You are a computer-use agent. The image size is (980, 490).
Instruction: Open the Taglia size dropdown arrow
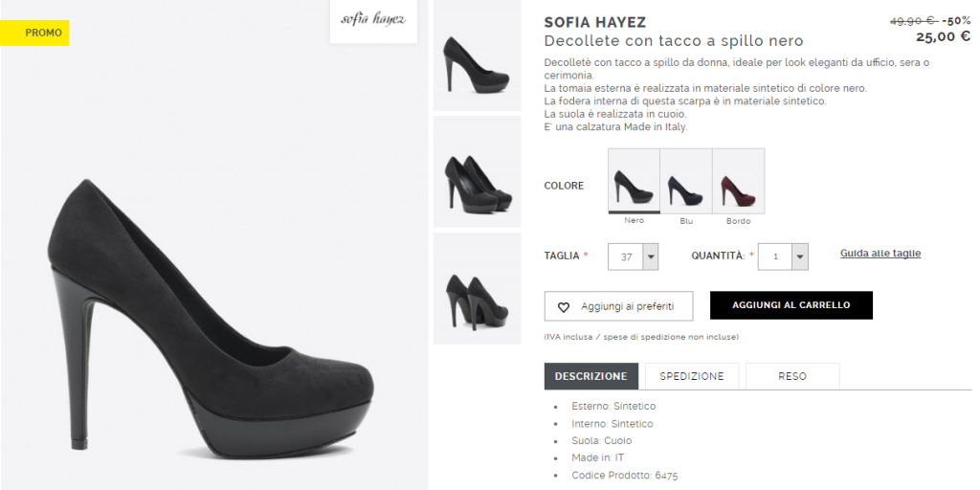(x=651, y=256)
